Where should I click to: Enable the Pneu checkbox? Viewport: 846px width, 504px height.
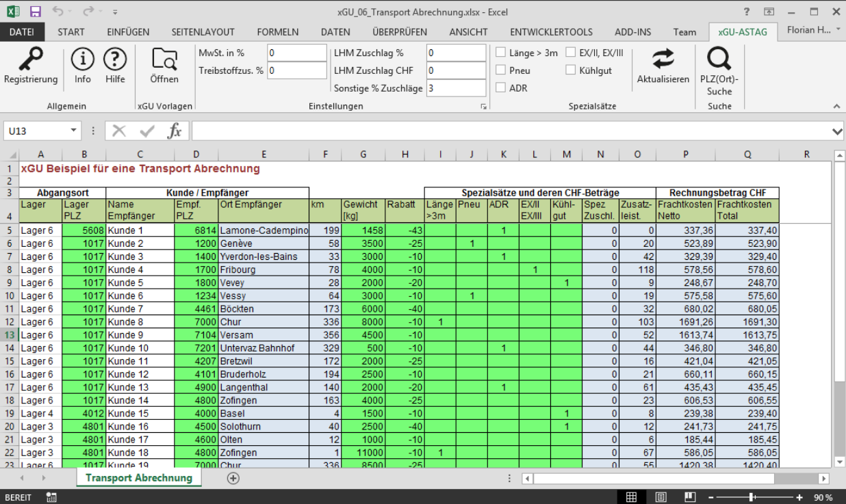[501, 70]
